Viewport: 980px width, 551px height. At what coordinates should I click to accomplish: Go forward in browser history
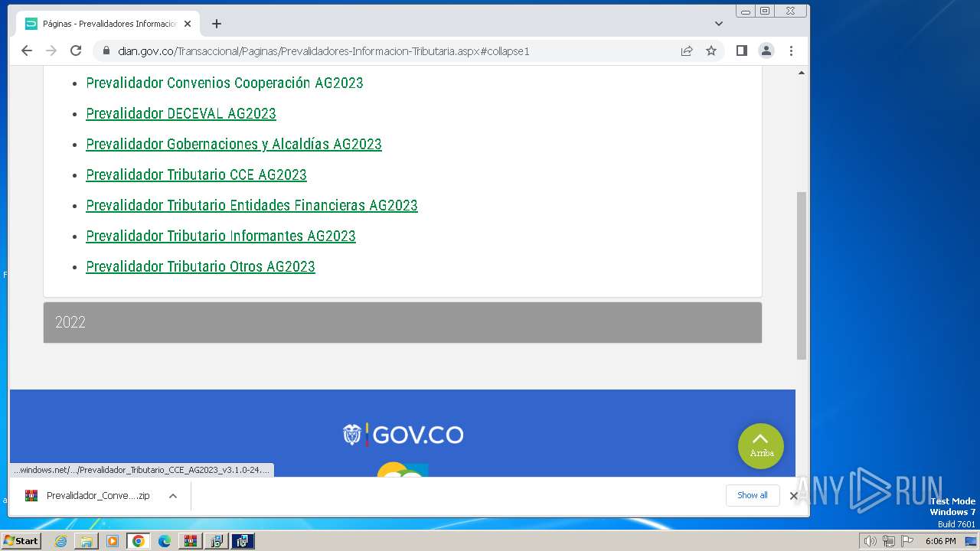click(51, 51)
